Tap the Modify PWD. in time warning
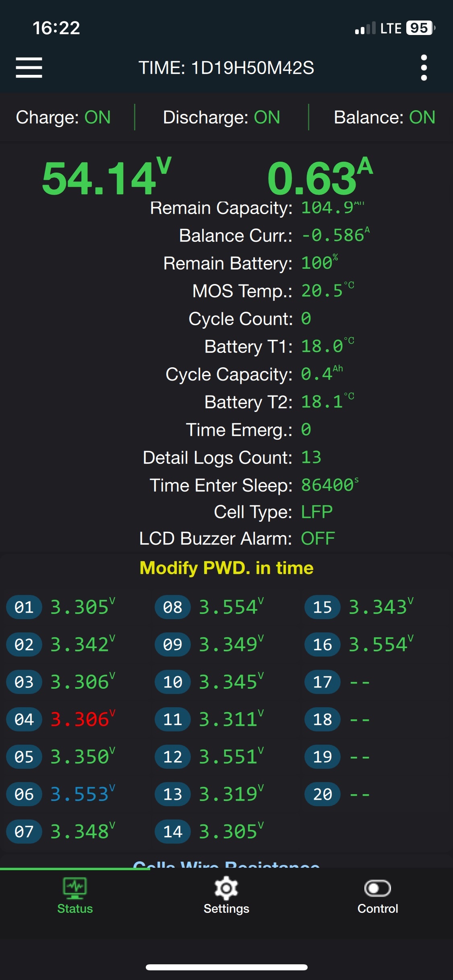 (226, 568)
